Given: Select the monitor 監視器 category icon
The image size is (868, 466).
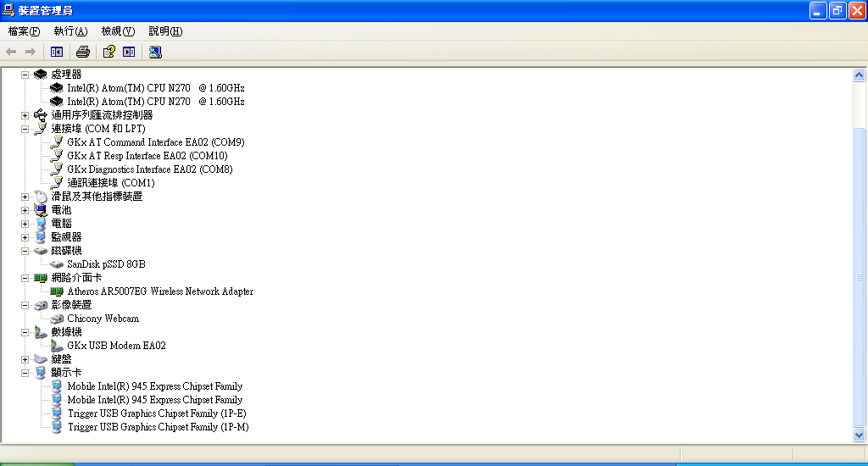Looking at the screenshot, I should tap(41, 237).
